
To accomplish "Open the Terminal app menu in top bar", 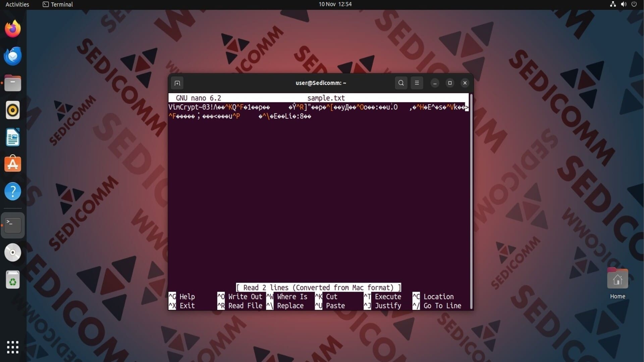I will click(58, 4).
